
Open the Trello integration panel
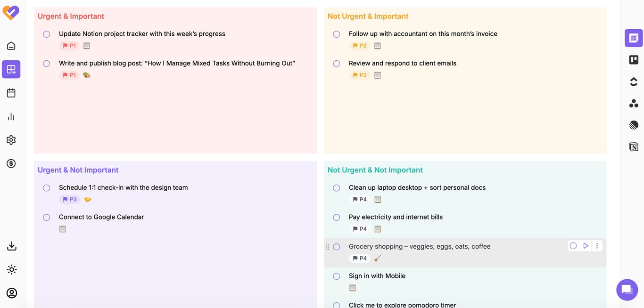pos(634,59)
